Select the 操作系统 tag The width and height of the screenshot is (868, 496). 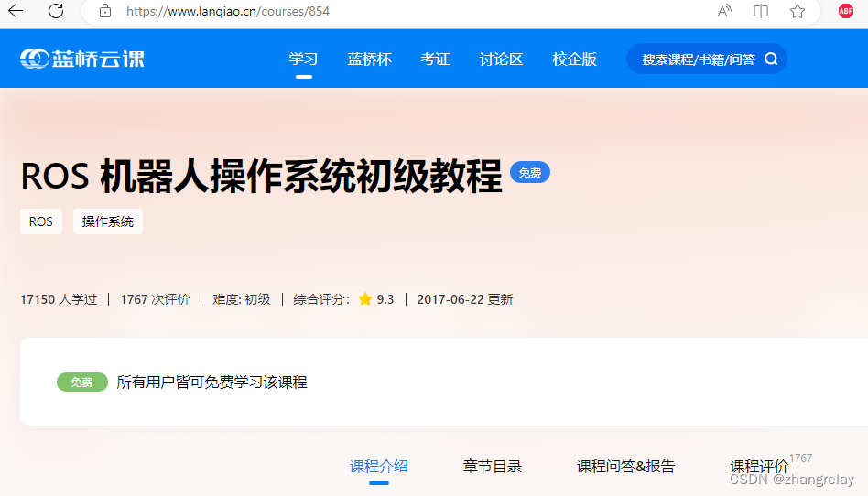(108, 221)
